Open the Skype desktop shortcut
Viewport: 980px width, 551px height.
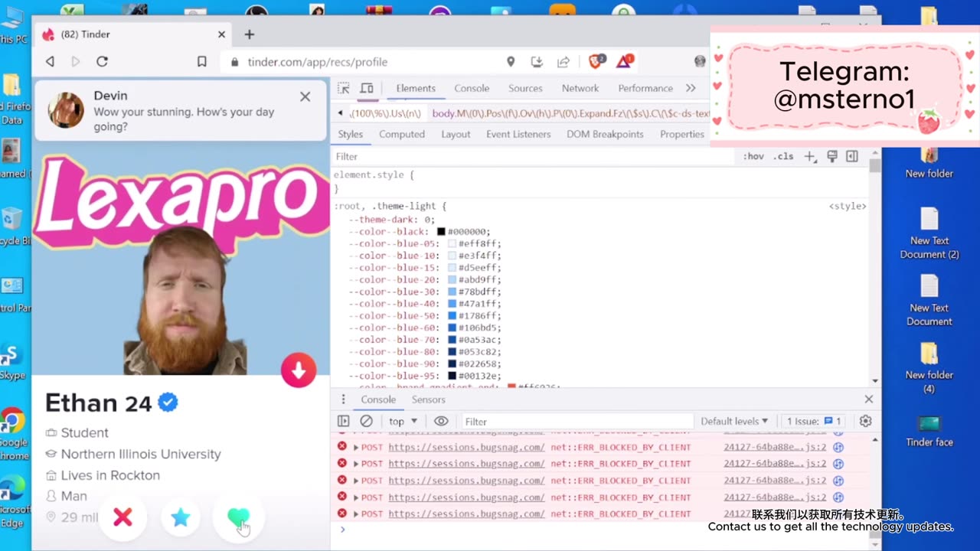(11, 362)
